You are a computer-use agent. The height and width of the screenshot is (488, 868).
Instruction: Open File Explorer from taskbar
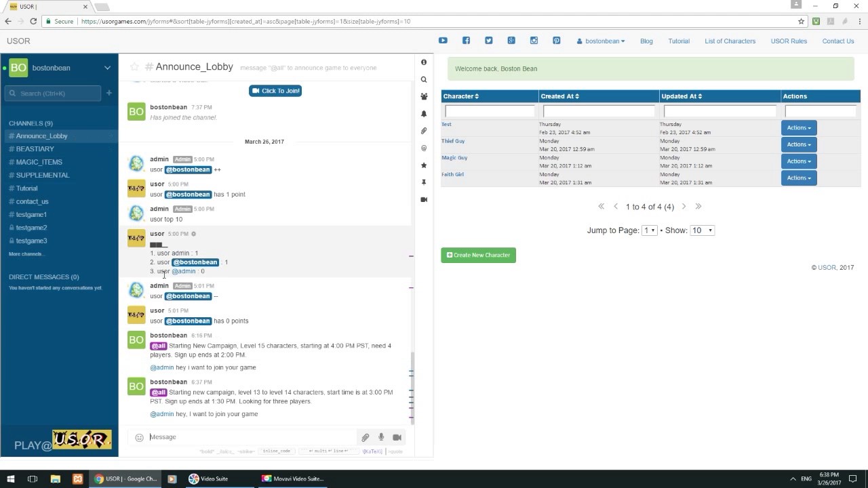(x=56, y=479)
